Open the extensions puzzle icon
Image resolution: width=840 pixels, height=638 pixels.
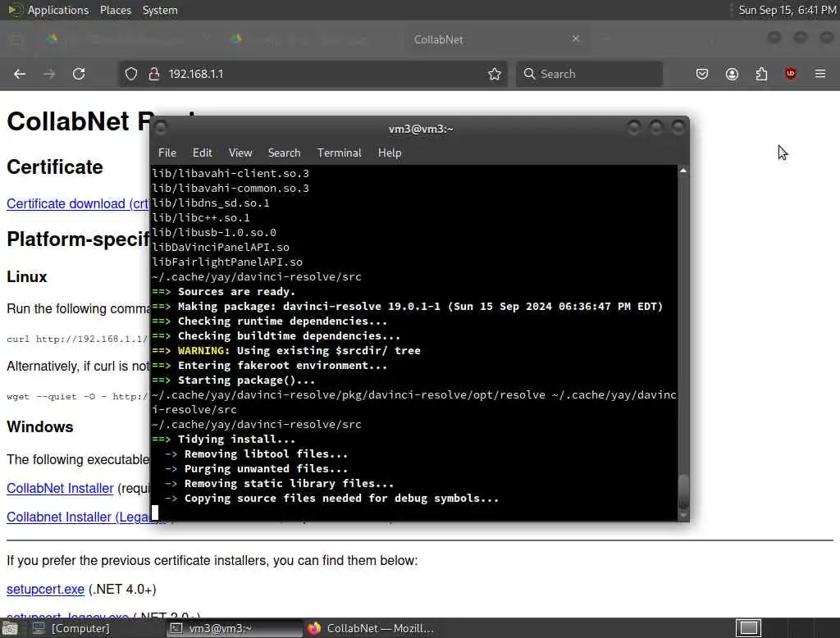point(761,74)
